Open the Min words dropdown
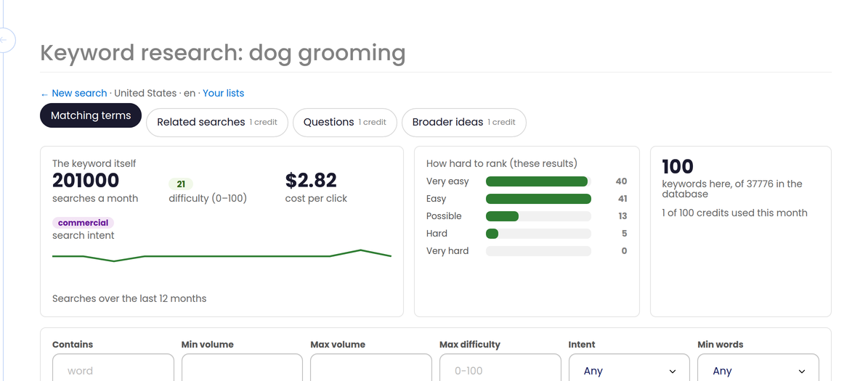This screenshot has height=381, width=868. tap(758, 369)
